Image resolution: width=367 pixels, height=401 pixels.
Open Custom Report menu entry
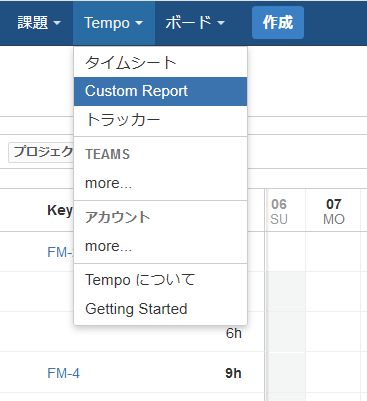pyautogui.click(x=160, y=91)
